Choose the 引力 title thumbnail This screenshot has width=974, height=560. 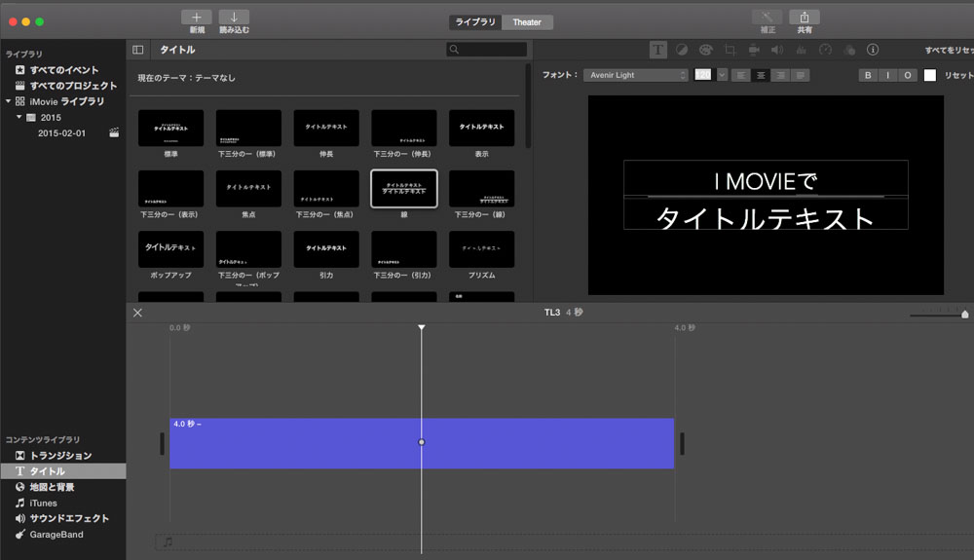pos(326,249)
